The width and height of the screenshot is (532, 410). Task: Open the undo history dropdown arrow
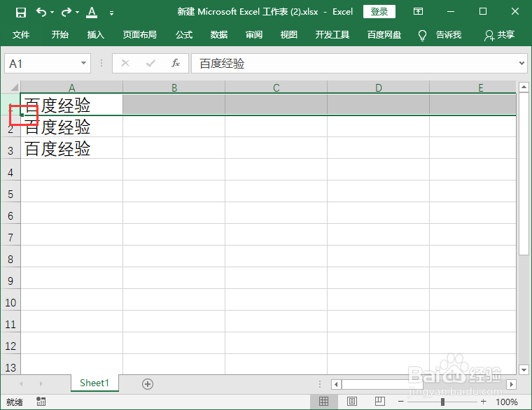[52, 13]
